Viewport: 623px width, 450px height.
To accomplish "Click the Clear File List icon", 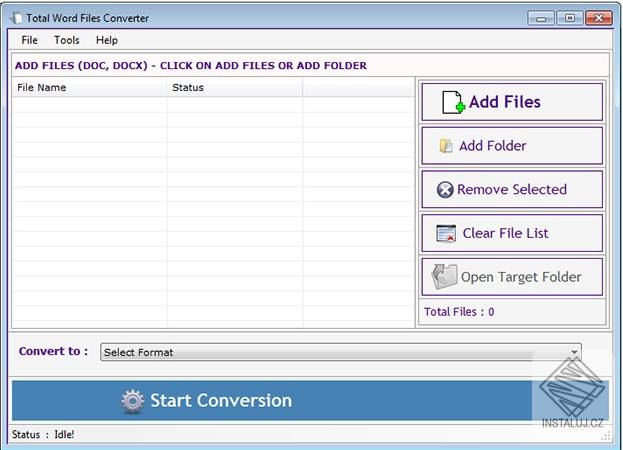I will coord(446,233).
